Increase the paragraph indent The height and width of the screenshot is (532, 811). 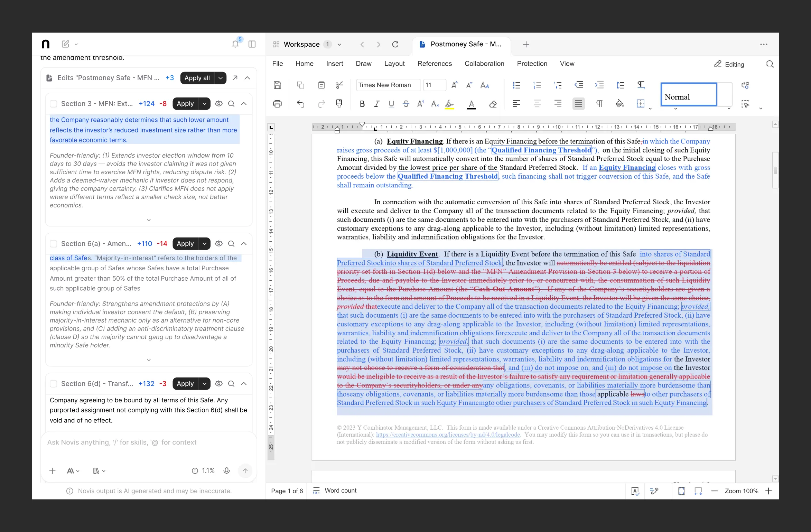click(x=599, y=85)
